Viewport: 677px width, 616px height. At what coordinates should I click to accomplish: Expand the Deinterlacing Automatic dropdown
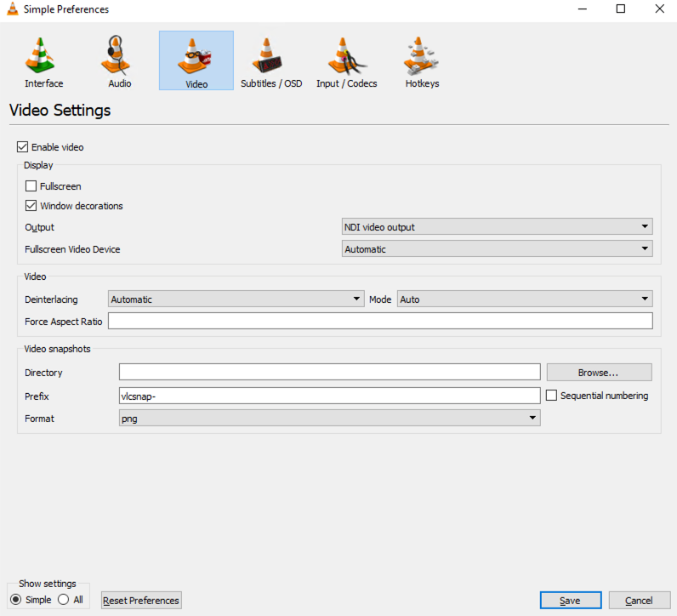click(x=236, y=299)
